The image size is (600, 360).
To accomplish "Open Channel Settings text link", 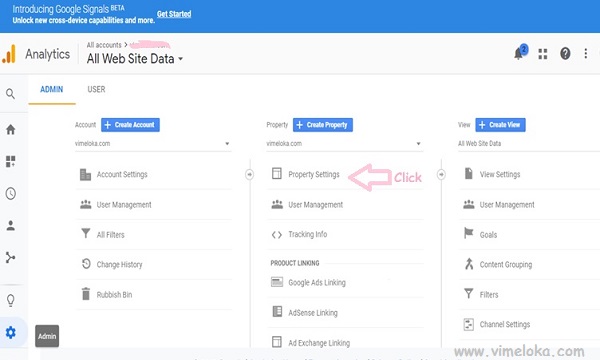I will [x=505, y=324].
